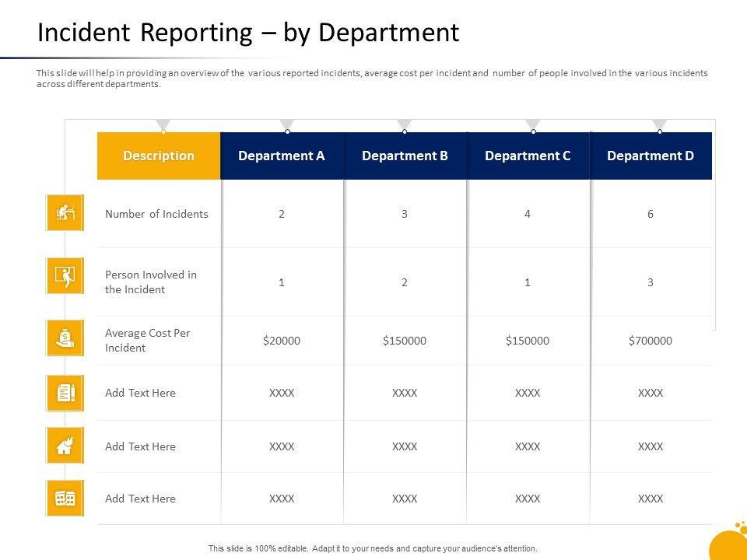Select the document clipboard icon
The image size is (747, 560).
(65, 394)
